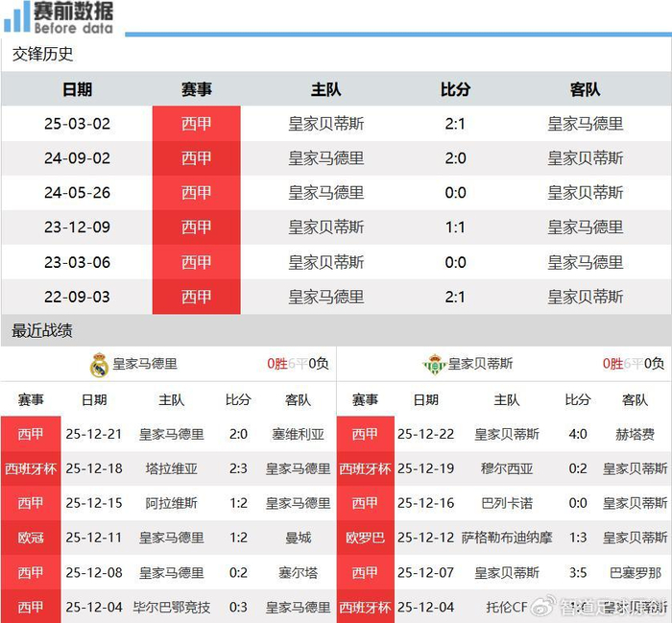Click the Real Madrid crest icon
Screen dimensions: 672x623
coord(98,365)
